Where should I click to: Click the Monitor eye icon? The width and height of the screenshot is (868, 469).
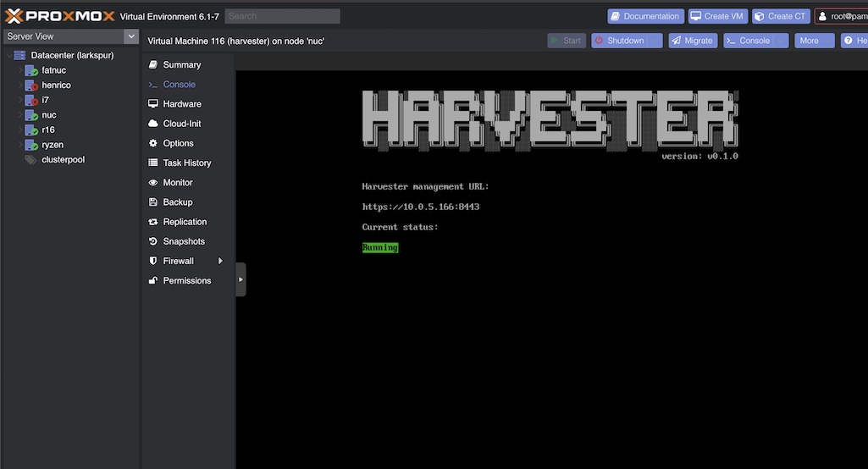(153, 183)
